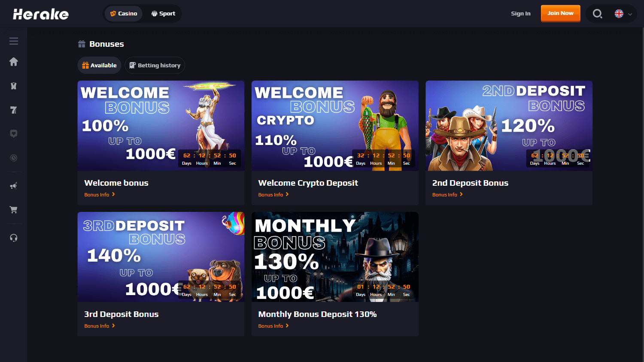
Task: Switch to the Sport section
Action: point(163,14)
